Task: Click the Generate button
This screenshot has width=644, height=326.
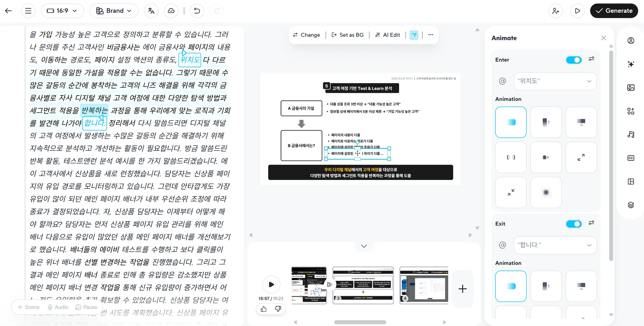Action: 614,11
